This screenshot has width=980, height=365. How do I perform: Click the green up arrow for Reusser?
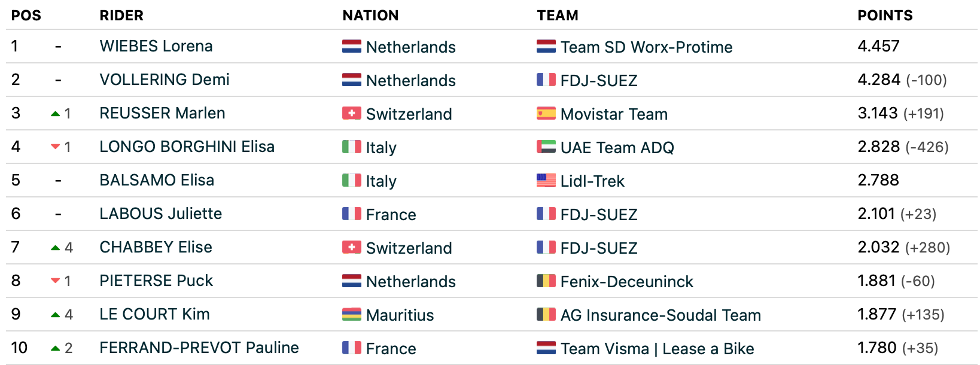tap(56, 114)
